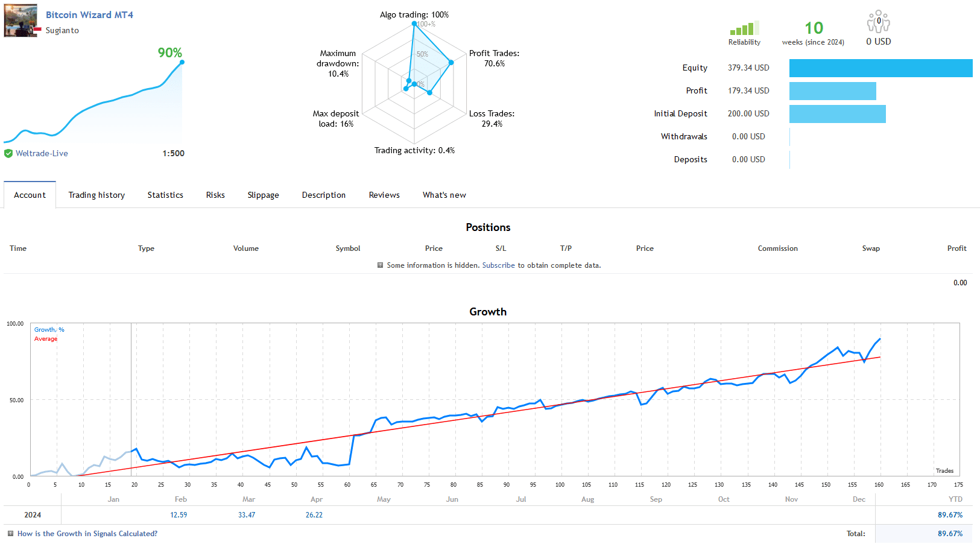This screenshot has height=547, width=980.
Task: View the Reviews tab
Action: click(384, 194)
